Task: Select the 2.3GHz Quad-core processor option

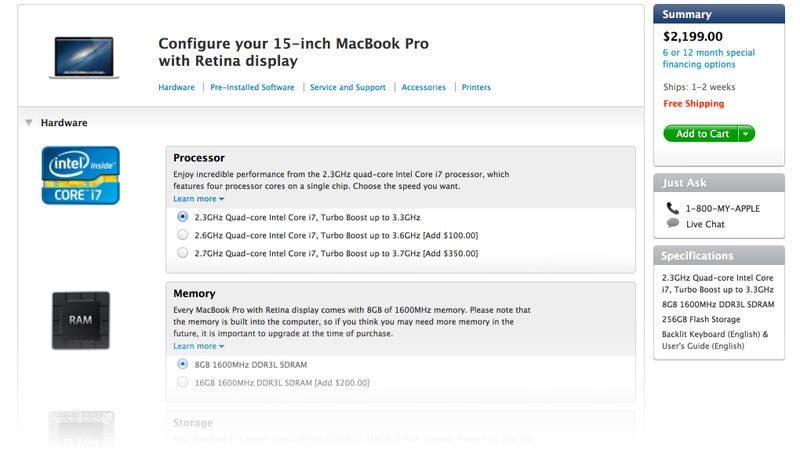Action: (x=182, y=217)
